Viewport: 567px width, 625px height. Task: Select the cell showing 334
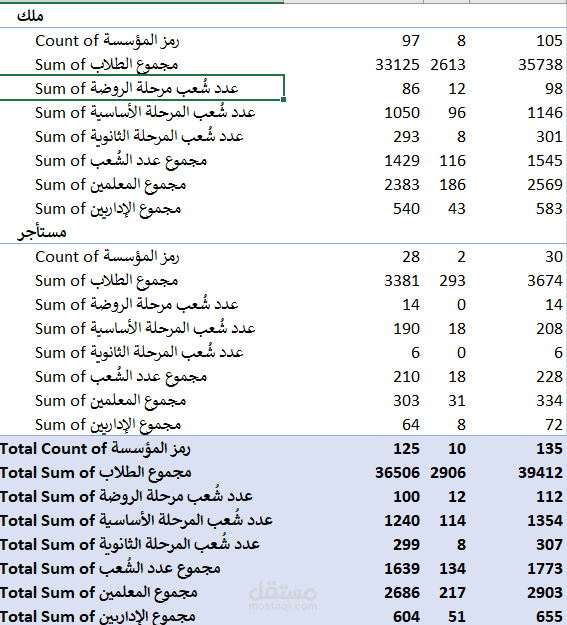[549, 401]
